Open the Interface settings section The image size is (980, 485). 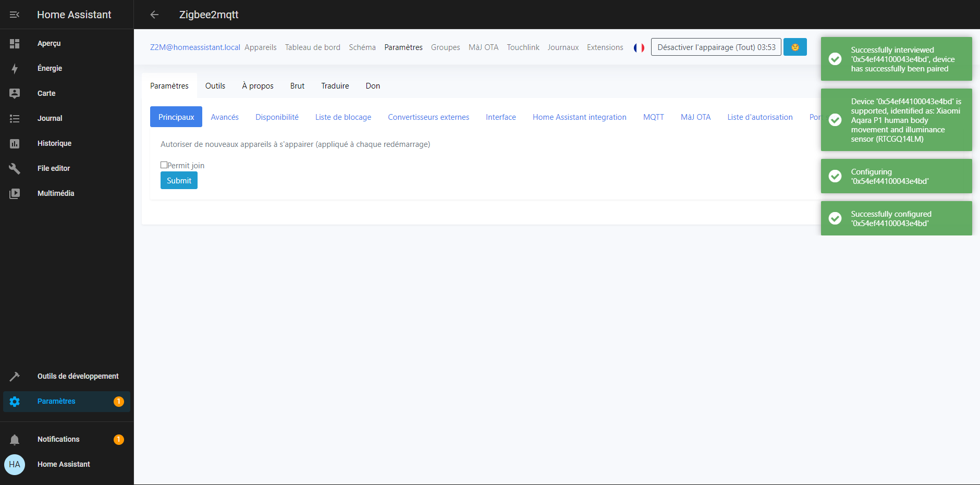501,117
